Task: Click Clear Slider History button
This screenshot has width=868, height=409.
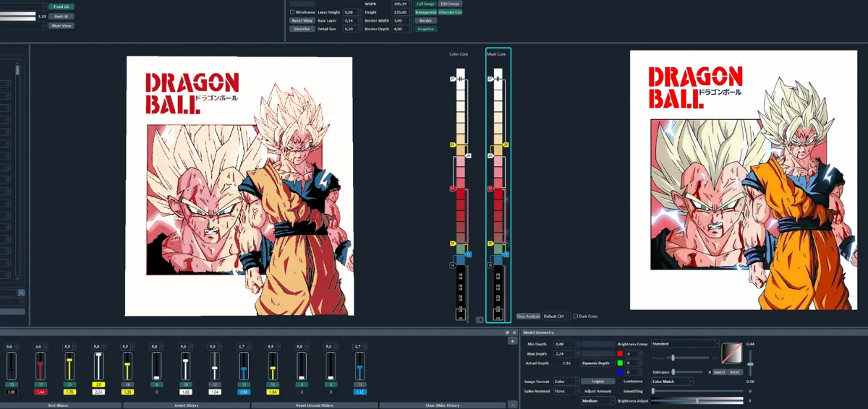Action: [x=443, y=405]
